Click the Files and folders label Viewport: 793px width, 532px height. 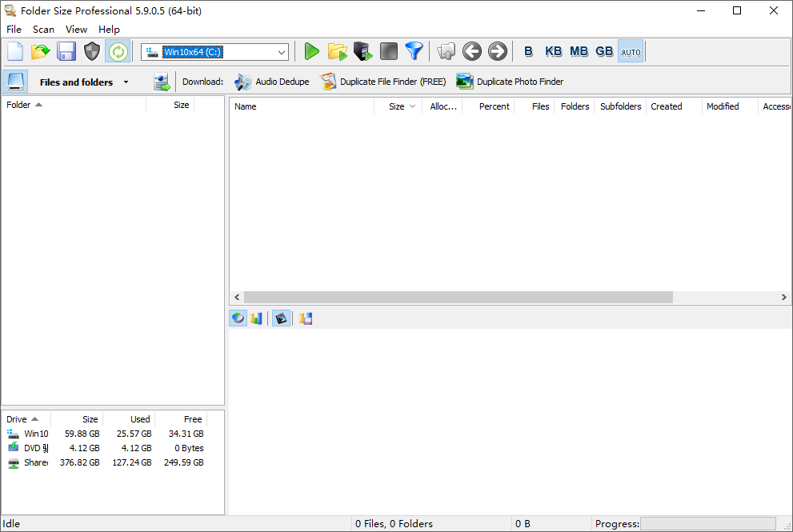coord(76,82)
